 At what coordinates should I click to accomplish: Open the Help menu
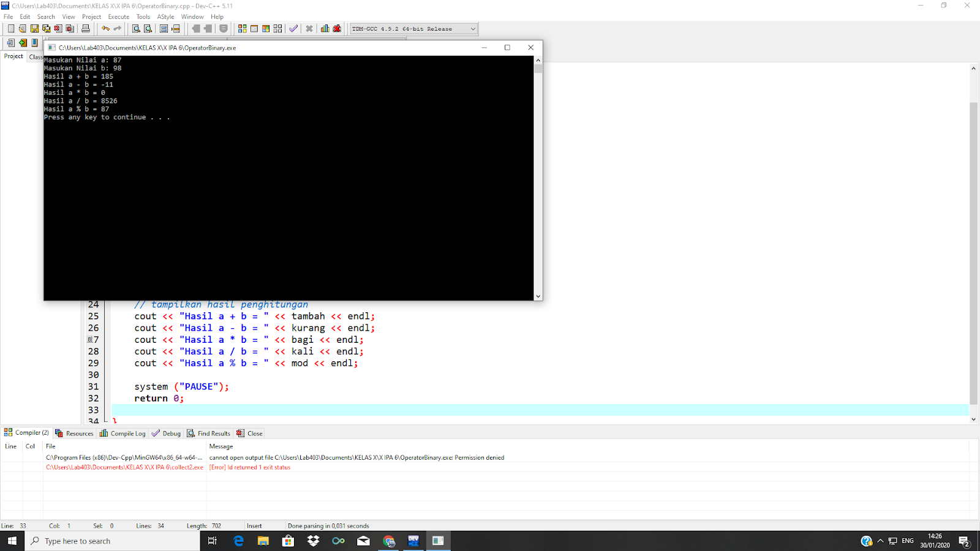point(217,17)
